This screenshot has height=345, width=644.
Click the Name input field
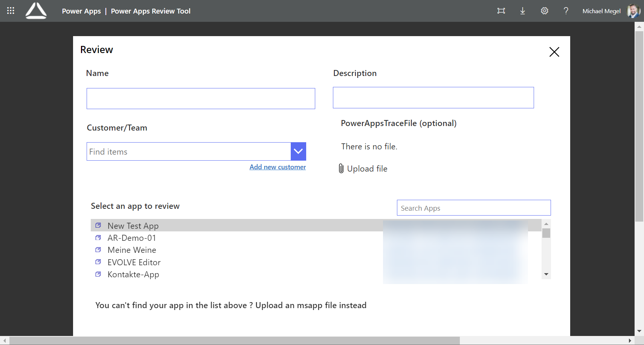(x=201, y=98)
